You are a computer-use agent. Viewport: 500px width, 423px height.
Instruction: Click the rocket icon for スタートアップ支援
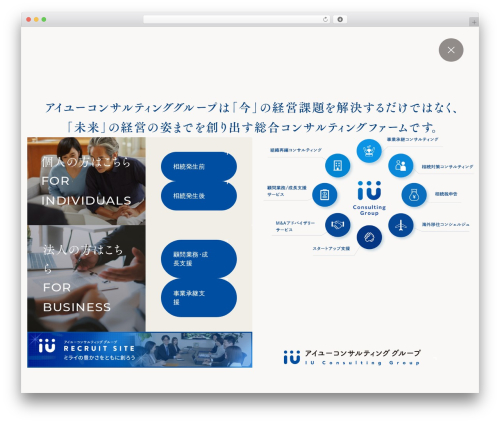[x=369, y=237]
